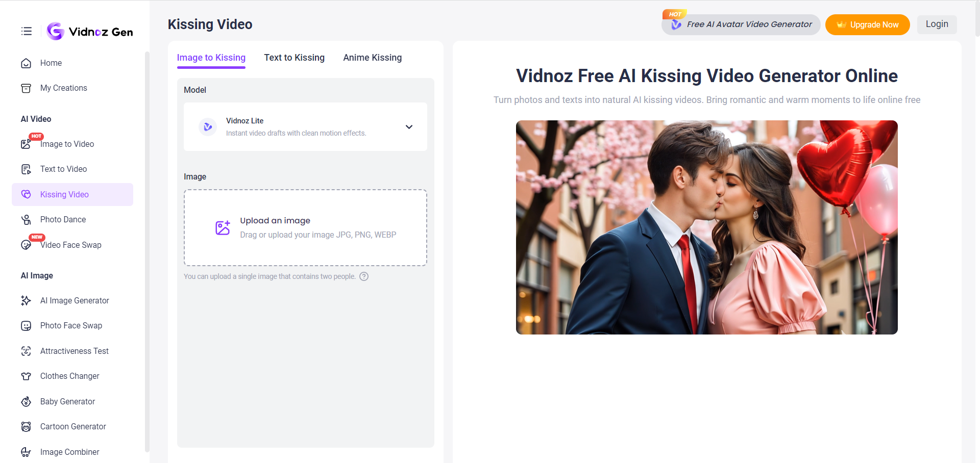Open the Vidnoz Lite model selector

(x=305, y=126)
